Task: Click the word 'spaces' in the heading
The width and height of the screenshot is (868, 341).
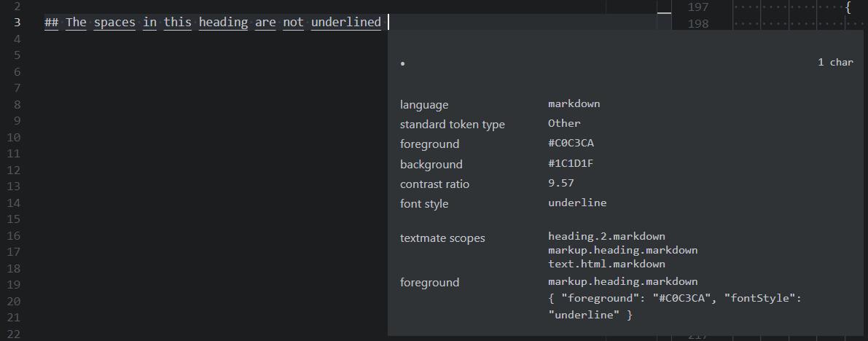Action: (114, 22)
